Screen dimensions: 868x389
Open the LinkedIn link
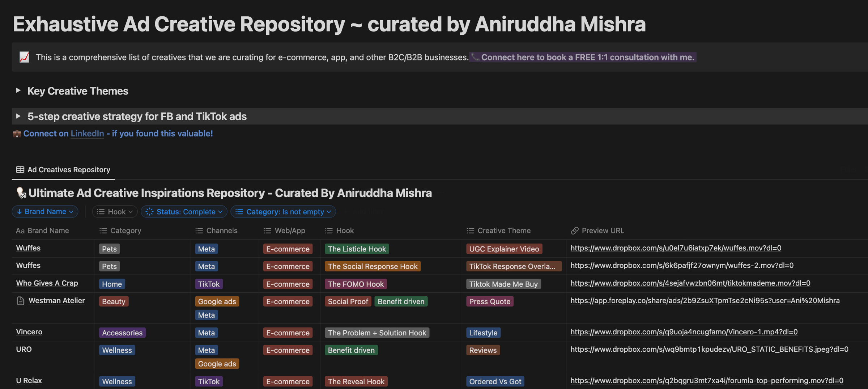coord(87,134)
